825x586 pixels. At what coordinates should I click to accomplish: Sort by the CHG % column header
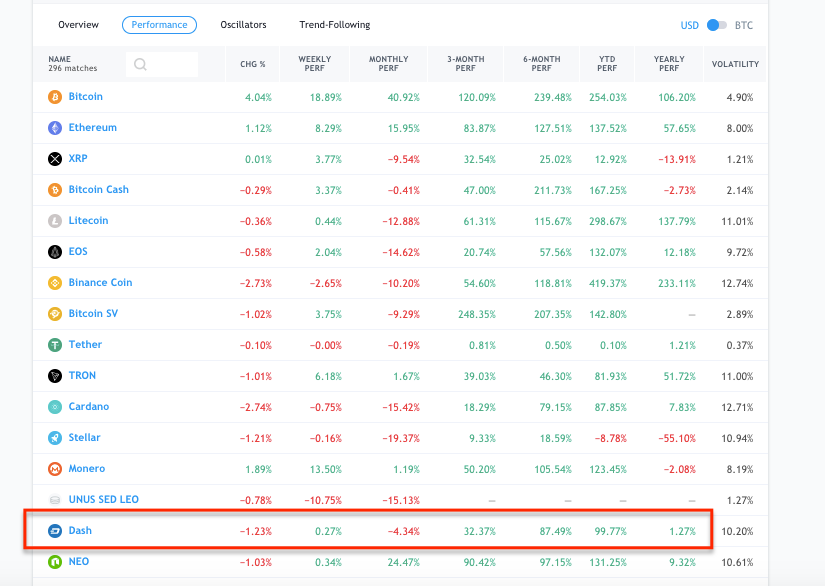point(253,64)
